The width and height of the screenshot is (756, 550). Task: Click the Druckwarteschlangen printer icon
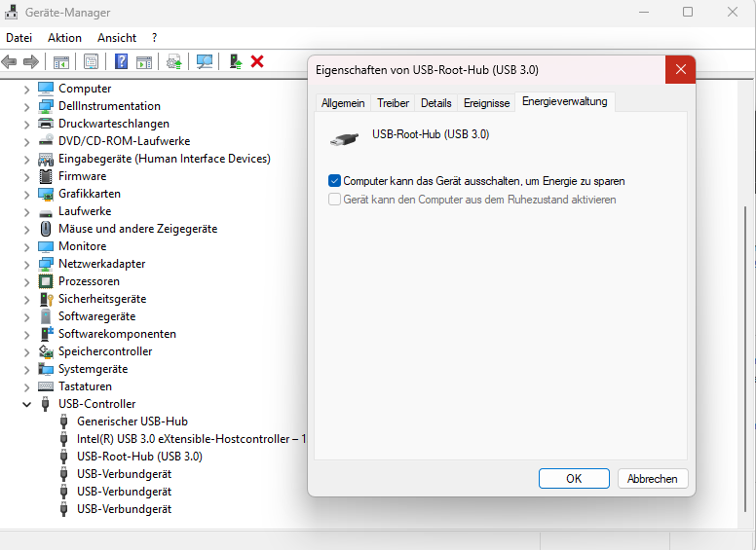(46, 124)
